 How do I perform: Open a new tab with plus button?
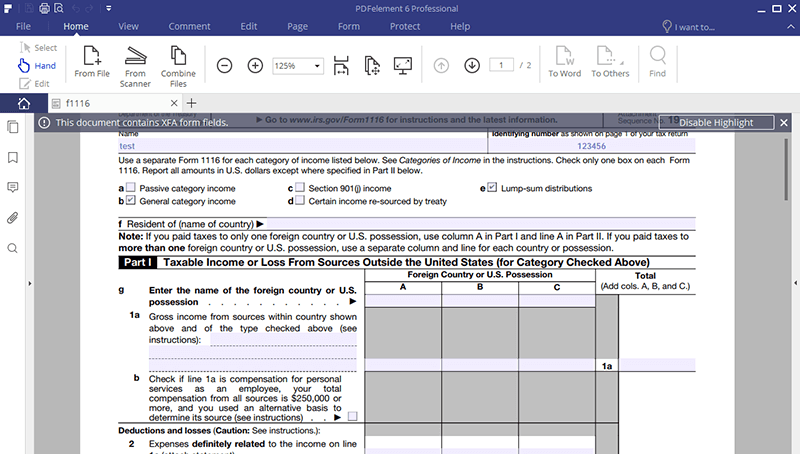coord(191,103)
